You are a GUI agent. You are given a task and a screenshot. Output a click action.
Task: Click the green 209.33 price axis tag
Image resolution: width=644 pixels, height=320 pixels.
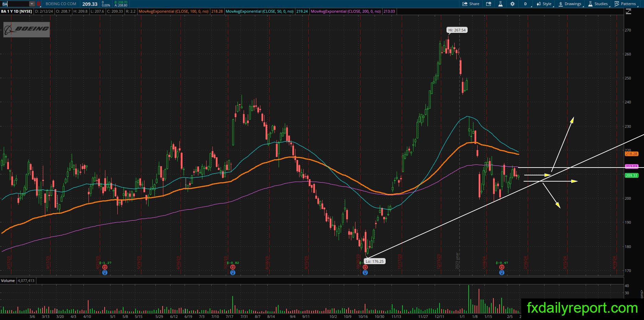[631, 175]
